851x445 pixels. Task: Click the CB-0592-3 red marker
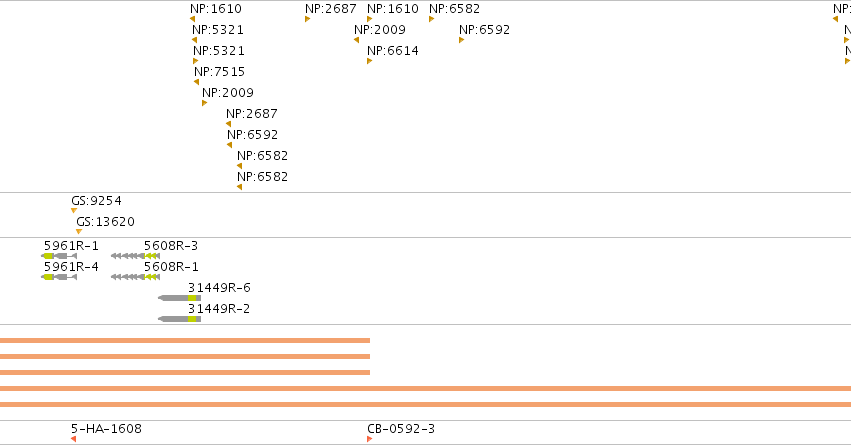click(x=370, y=439)
